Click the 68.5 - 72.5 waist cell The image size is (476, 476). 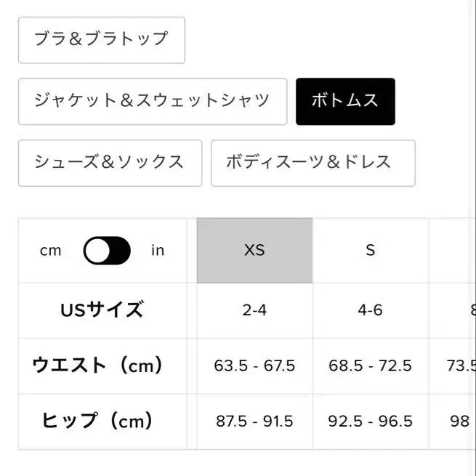[371, 366]
